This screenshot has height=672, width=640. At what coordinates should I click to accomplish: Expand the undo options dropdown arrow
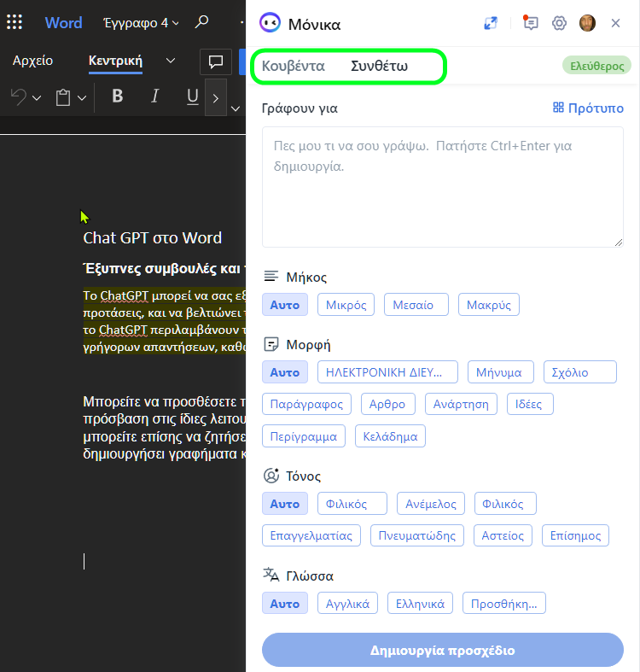click(37, 98)
